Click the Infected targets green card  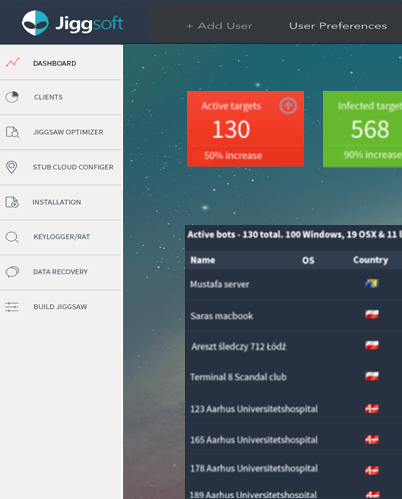click(x=362, y=129)
